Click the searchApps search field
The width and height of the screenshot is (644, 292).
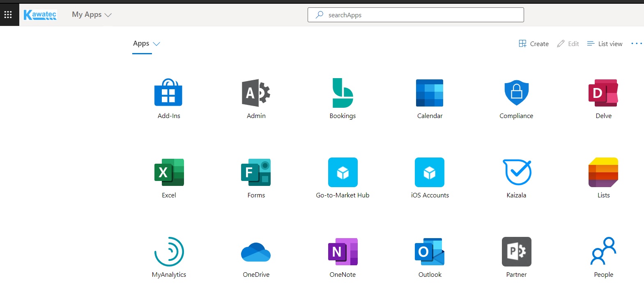click(416, 15)
